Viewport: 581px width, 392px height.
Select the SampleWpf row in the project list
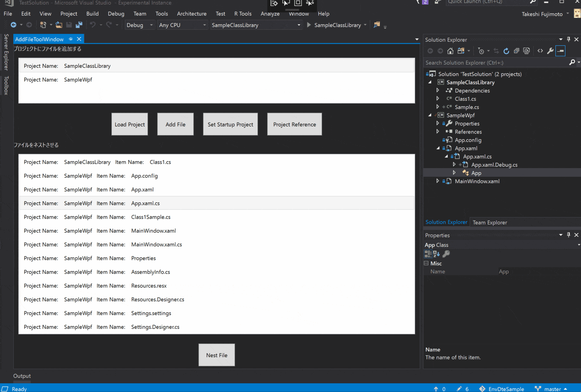216,80
